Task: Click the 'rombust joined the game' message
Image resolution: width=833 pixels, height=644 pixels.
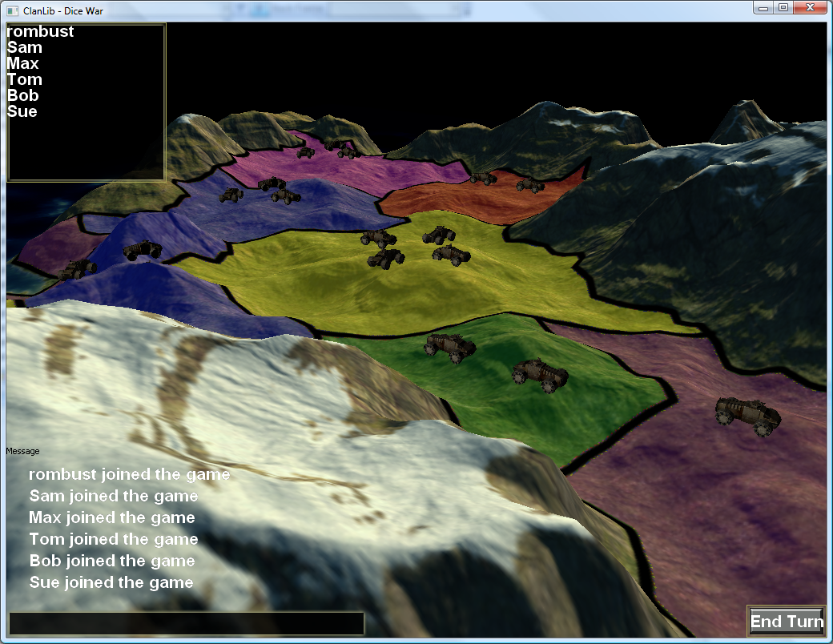Action: coord(129,475)
